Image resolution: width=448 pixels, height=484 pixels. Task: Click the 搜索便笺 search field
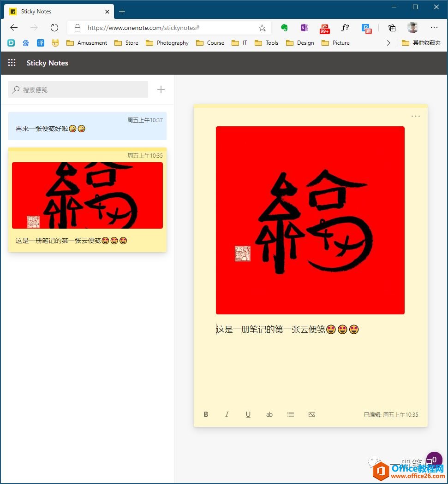(78, 90)
